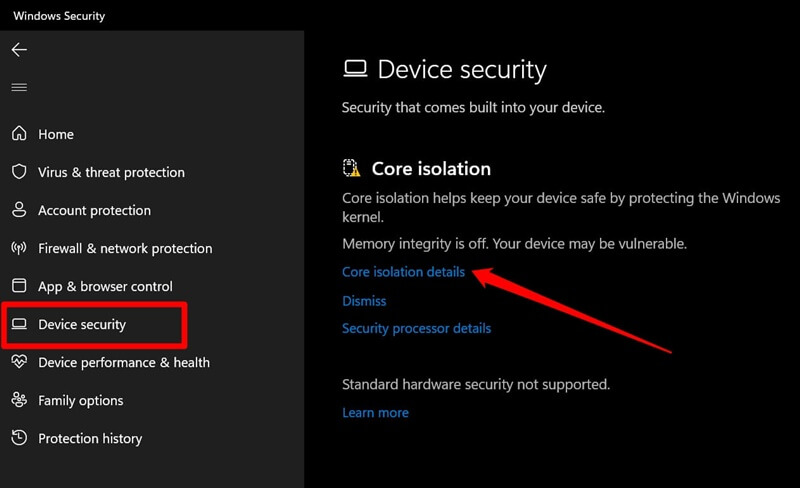Click the Core isolation warning chip icon
Viewport: 800px width, 488px height.
pyautogui.click(x=351, y=169)
